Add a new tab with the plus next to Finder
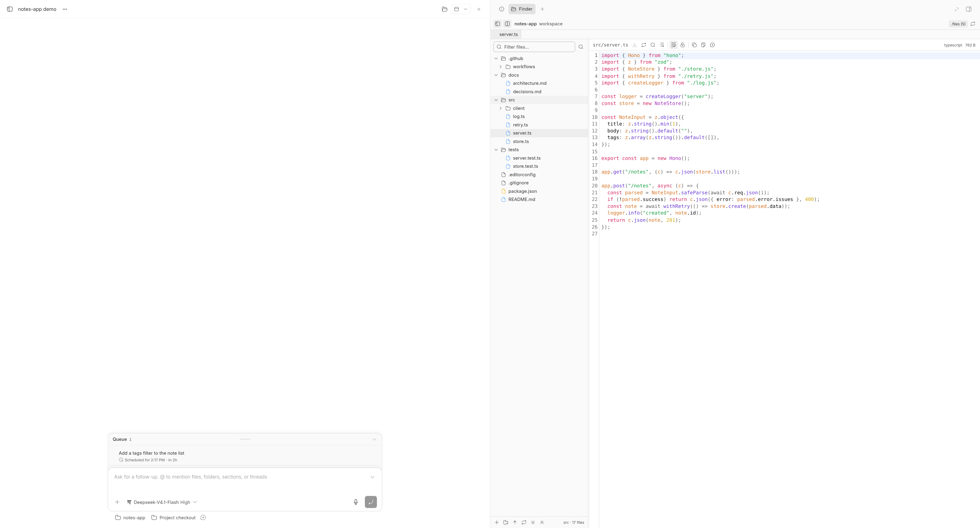This screenshot has height=528, width=980. pos(542,9)
